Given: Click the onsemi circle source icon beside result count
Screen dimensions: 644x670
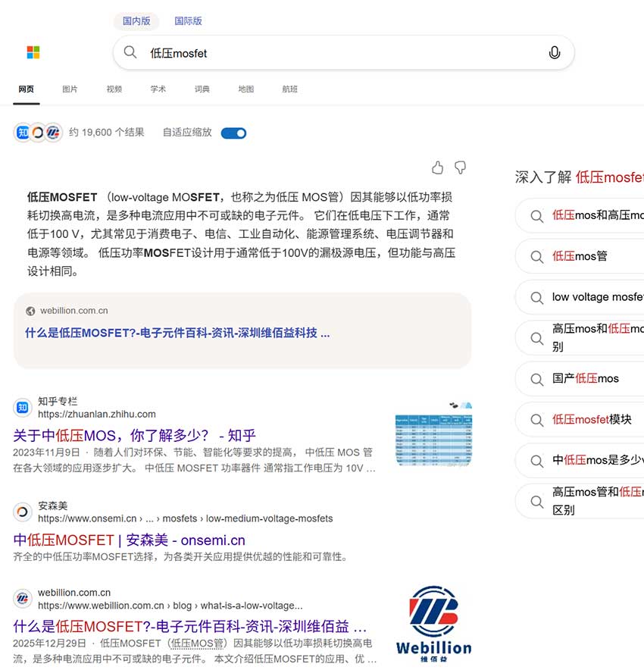Looking at the screenshot, I should tap(38, 133).
